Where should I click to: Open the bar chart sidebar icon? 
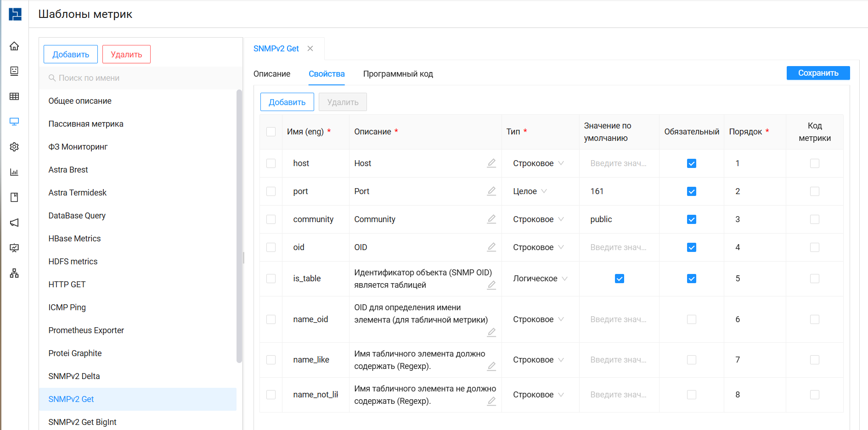click(14, 172)
